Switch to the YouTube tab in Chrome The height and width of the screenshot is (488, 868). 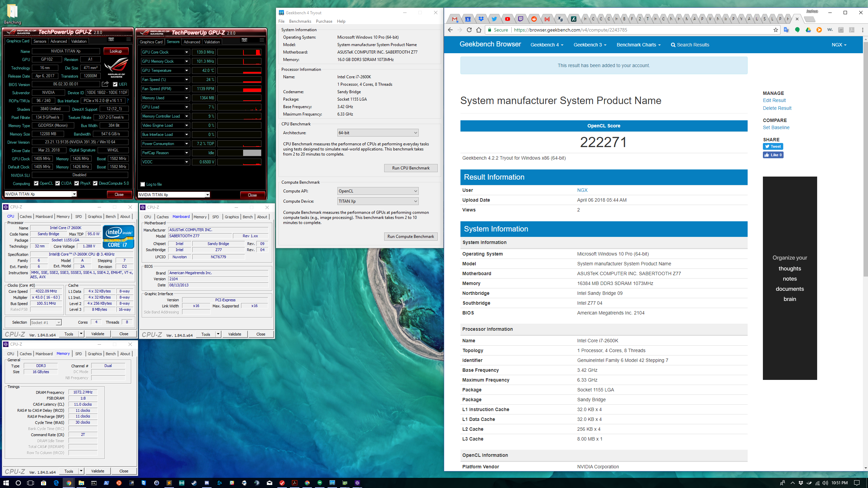[x=507, y=19]
